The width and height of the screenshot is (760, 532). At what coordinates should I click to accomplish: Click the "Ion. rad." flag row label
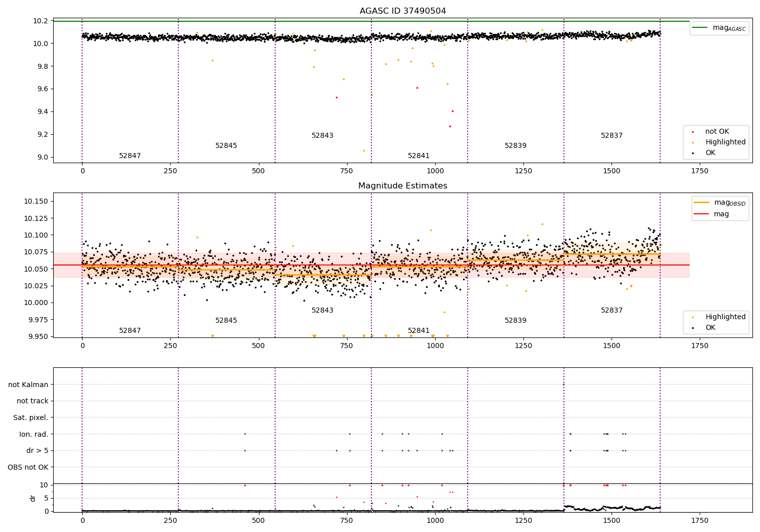click(34, 434)
